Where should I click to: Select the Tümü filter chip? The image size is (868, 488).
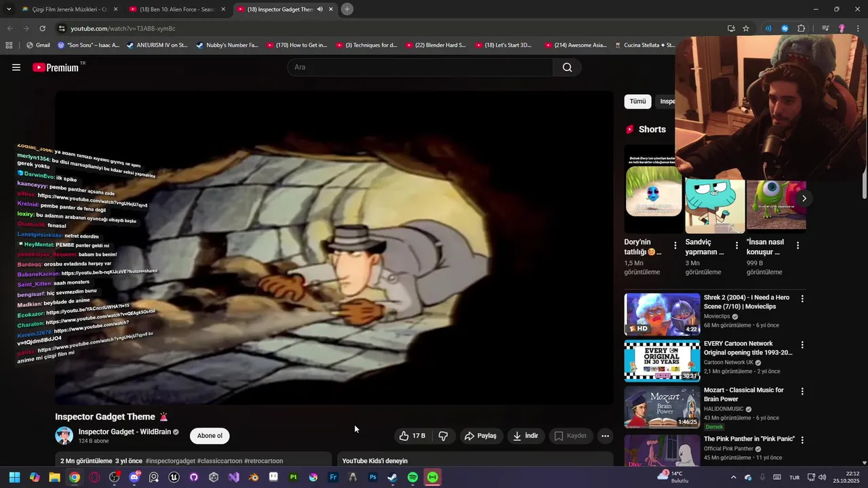[638, 102]
